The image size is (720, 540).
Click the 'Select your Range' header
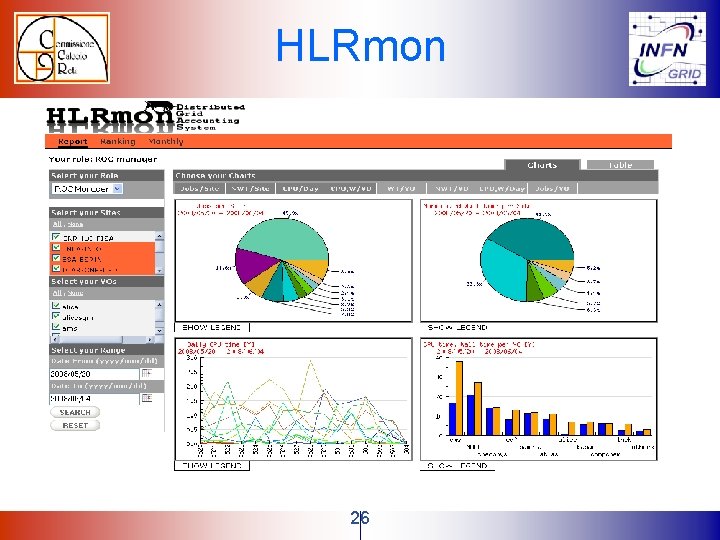tap(107, 350)
